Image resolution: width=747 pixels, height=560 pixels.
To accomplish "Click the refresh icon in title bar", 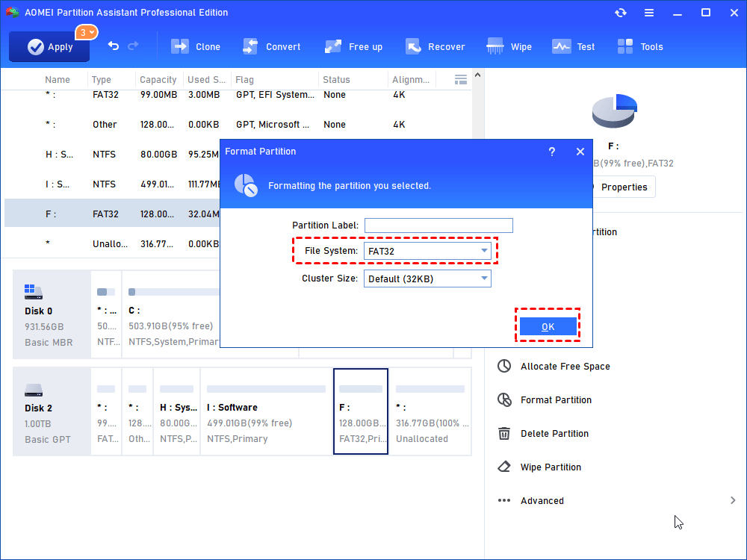I will coord(620,13).
